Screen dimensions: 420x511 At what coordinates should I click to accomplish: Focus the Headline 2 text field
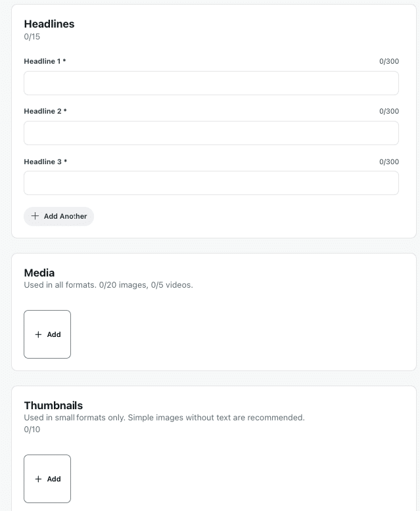[x=211, y=133]
